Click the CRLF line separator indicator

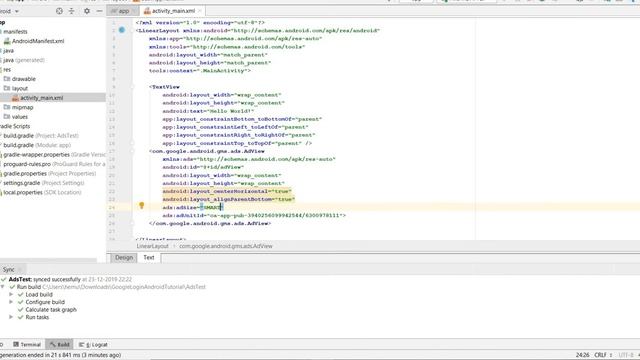coord(602,355)
